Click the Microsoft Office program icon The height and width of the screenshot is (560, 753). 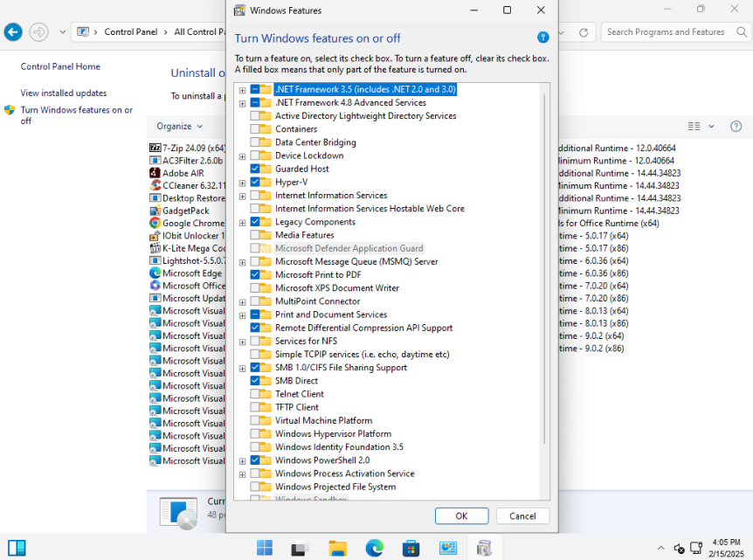point(155,286)
